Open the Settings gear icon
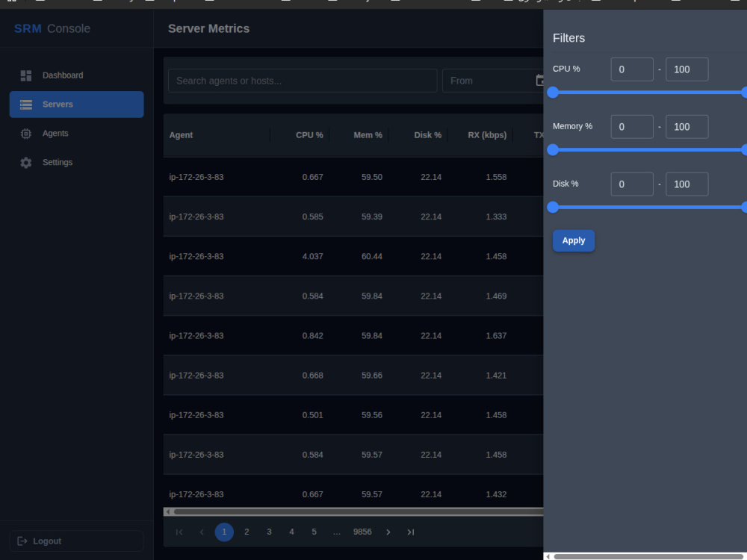Screen dimensions: 747x560 26,162
